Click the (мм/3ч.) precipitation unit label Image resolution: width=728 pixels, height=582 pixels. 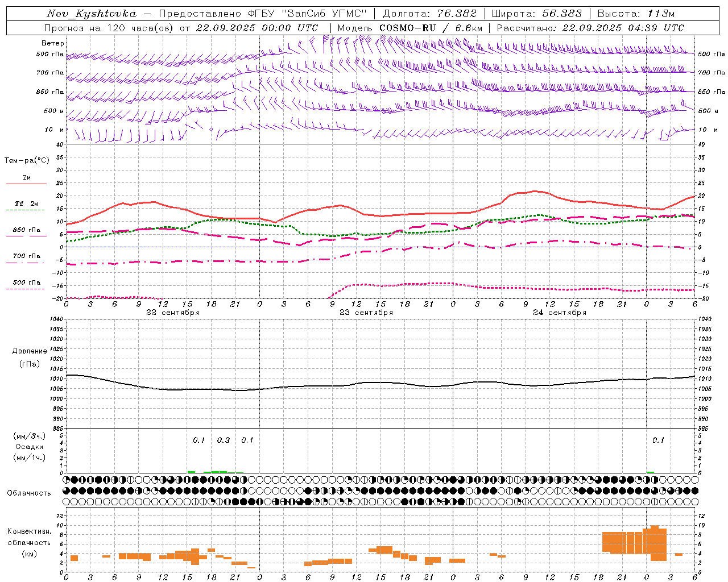(29, 436)
